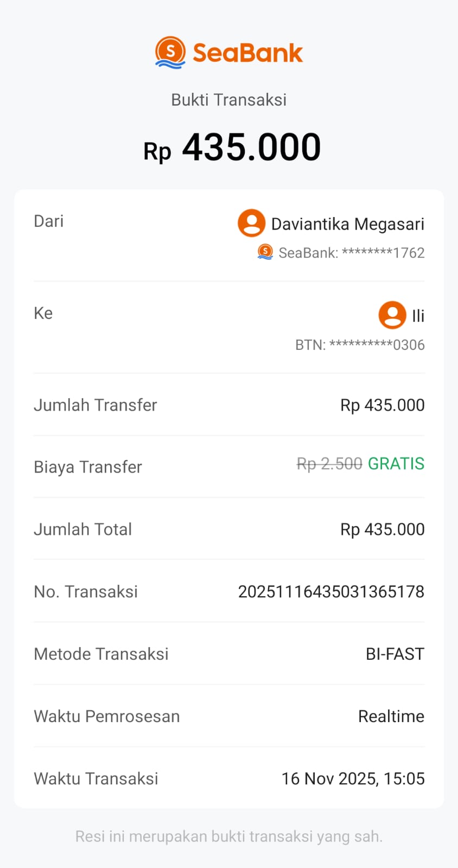This screenshot has height=868, width=458.
Task: Click the Jumlah Transfer amount value
Action: point(382,405)
